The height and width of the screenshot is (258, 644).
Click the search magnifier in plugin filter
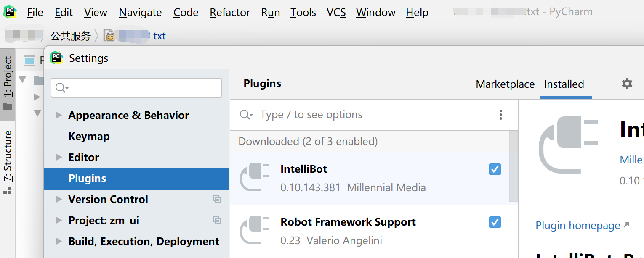pyautogui.click(x=245, y=115)
